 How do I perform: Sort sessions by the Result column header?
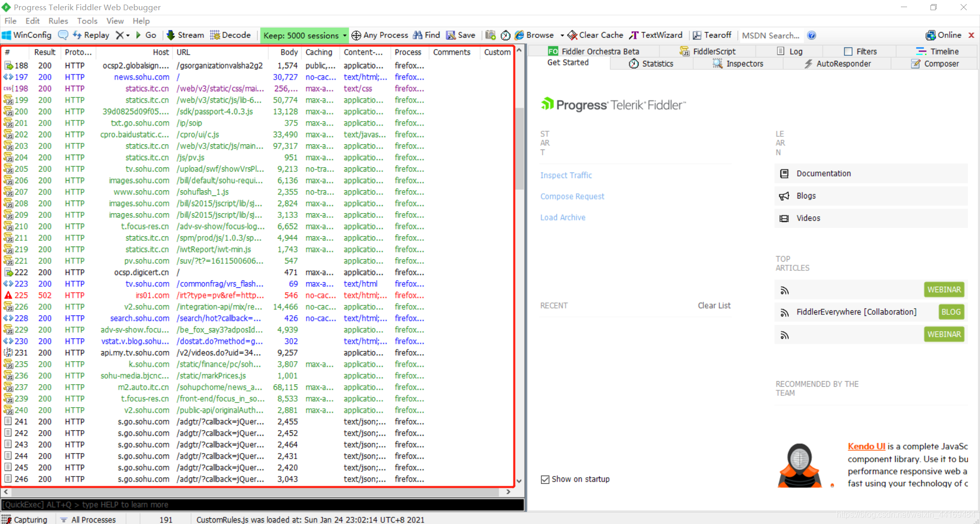pyautogui.click(x=45, y=52)
